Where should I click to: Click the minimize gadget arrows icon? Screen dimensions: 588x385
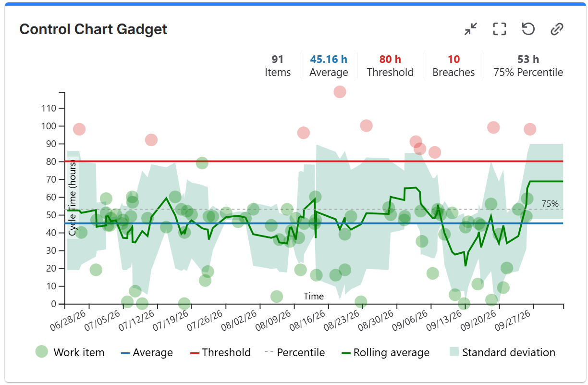click(x=471, y=29)
